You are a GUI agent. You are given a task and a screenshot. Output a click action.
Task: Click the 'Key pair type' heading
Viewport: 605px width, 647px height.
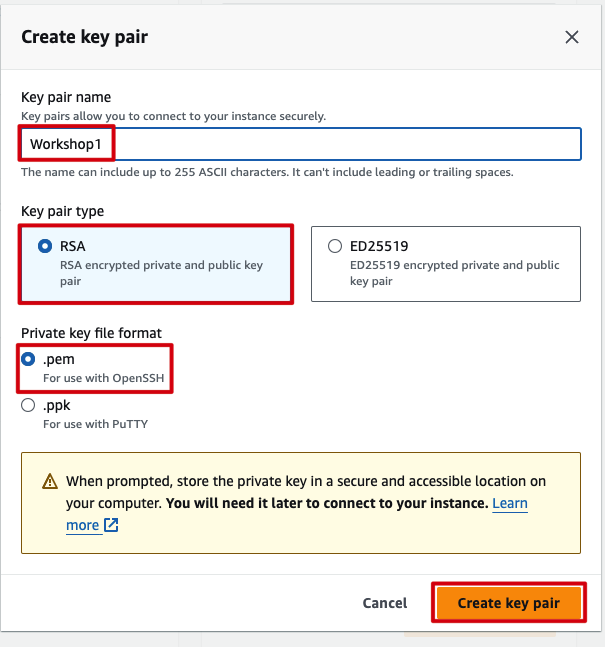[x=63, y=212]
